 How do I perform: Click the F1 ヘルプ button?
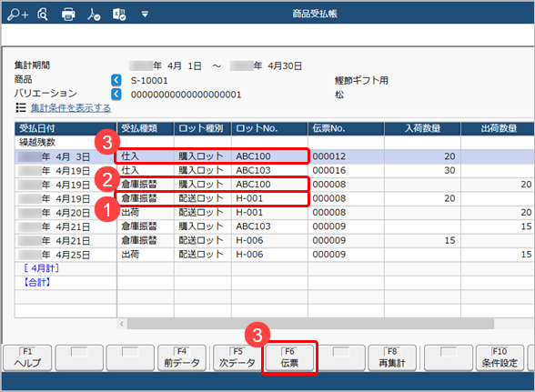tap(27, 357)
